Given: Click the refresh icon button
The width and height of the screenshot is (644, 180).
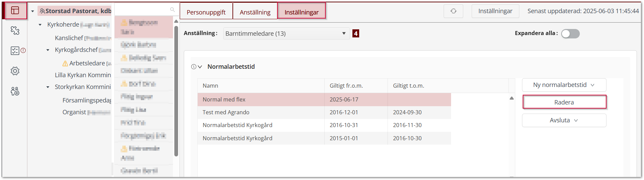Looking at the screenshot, I should tap(453, 11).
